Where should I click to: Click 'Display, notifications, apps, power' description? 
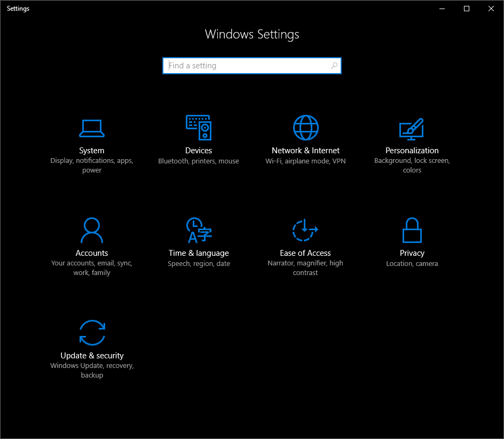coord(92,166)
